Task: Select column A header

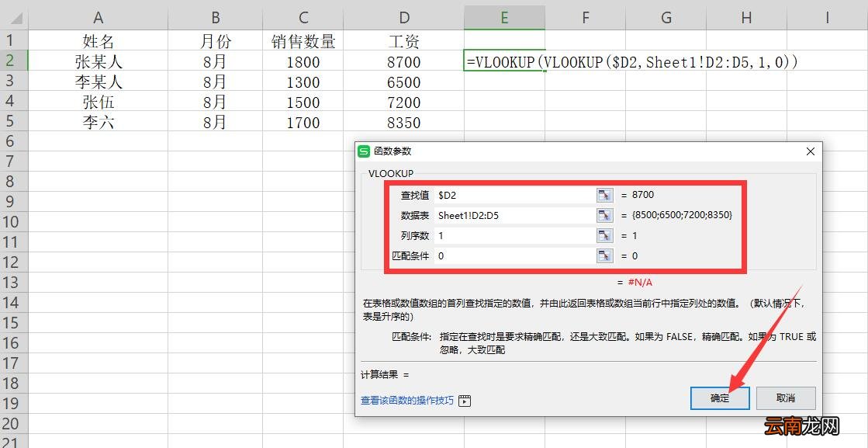Action: (98, 18)
